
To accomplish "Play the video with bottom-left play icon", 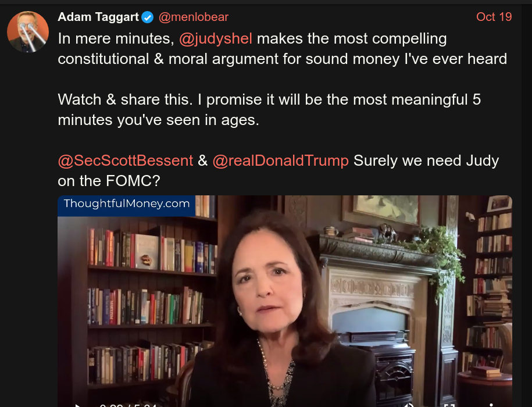I will (77, 405).
